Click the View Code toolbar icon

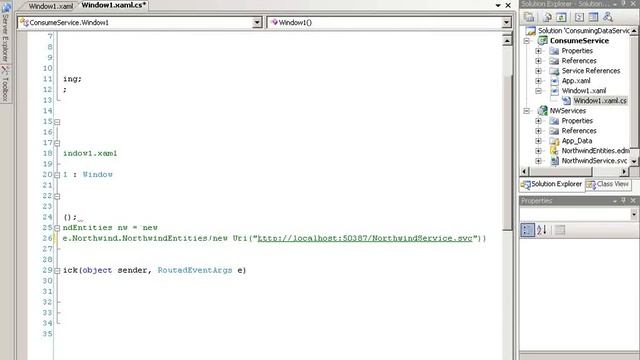pos(579,17)
